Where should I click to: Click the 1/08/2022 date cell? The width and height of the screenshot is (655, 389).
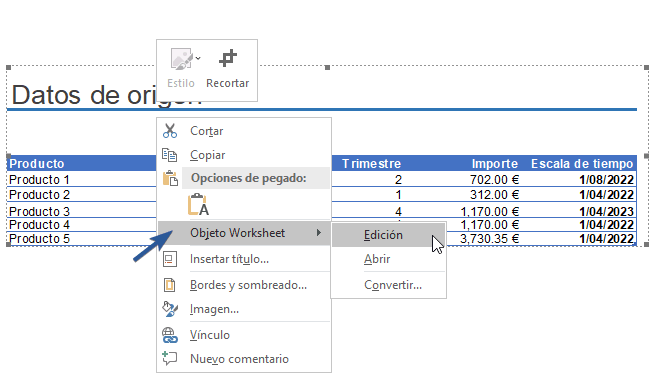607,180
